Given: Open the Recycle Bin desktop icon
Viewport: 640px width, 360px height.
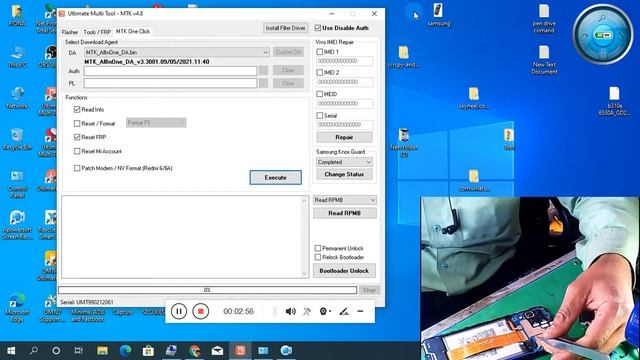Looking at the screenshot, I should coord(17,139).
